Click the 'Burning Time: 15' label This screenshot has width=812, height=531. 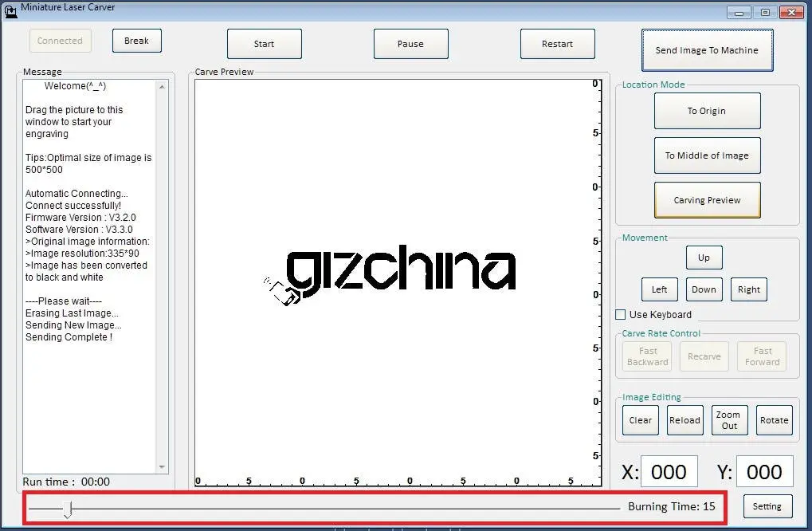tap(672, 506)
